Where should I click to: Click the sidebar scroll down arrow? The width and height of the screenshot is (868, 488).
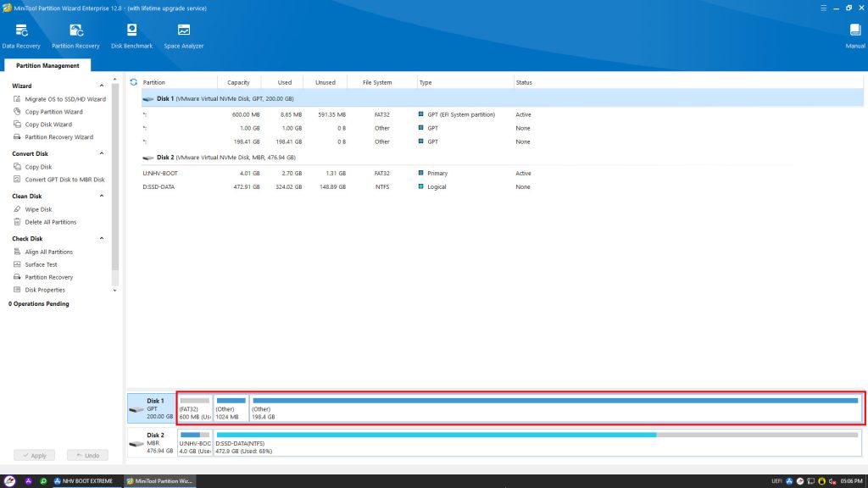(114, 291)
